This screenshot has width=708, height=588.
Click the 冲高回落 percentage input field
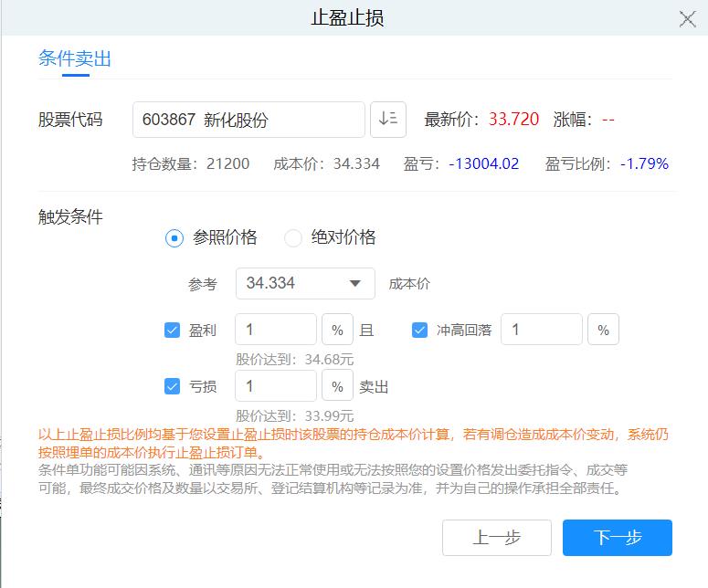click(x=541, y=331)
